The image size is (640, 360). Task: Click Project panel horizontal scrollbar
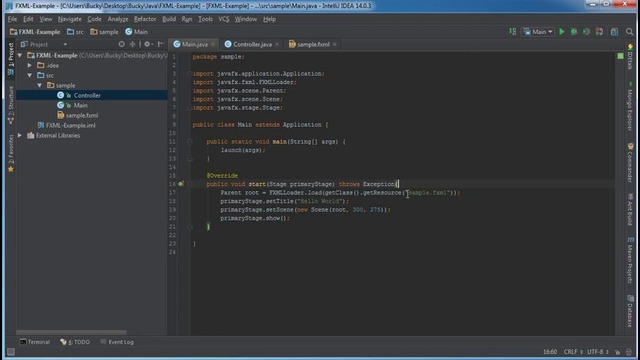point(71,332)
